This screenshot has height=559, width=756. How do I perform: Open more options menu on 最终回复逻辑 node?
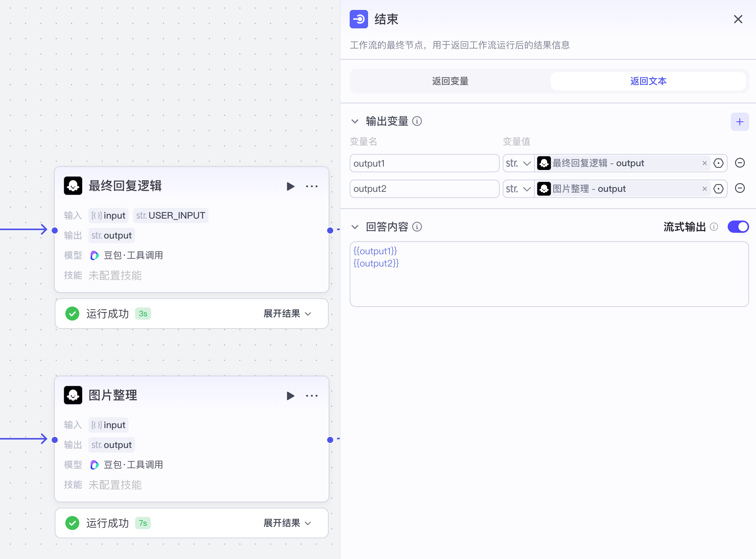click(313, 186)
